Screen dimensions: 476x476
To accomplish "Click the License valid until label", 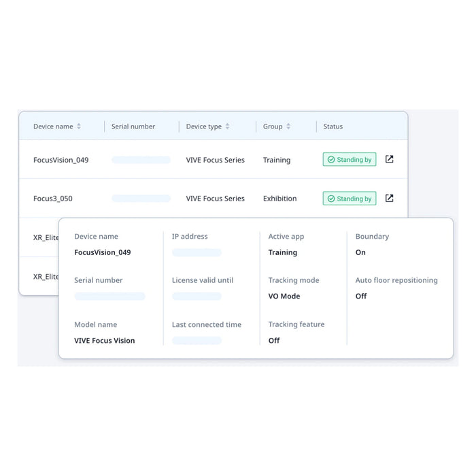I will 203,280.
